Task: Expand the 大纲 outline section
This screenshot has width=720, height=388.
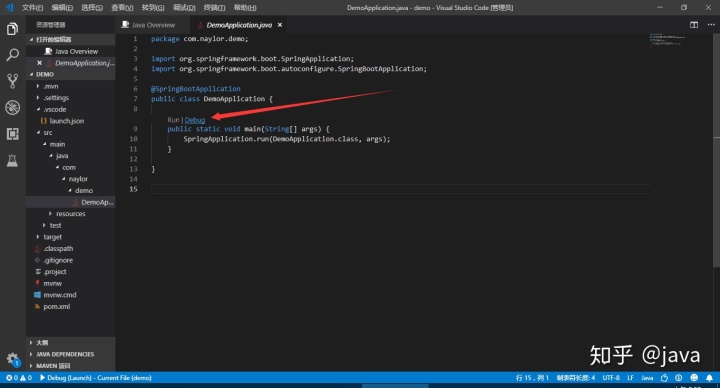Action: pyautogui.click(x=70, y=343)
